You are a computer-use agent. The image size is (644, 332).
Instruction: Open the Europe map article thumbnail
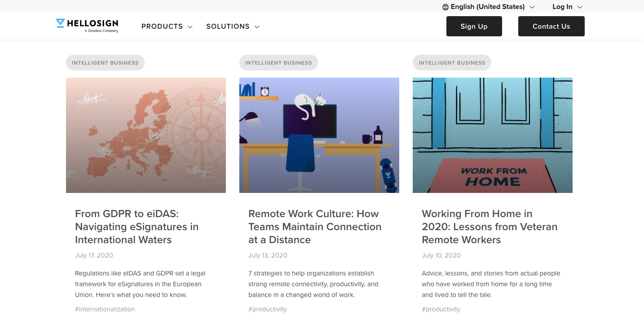click(146, 135)
